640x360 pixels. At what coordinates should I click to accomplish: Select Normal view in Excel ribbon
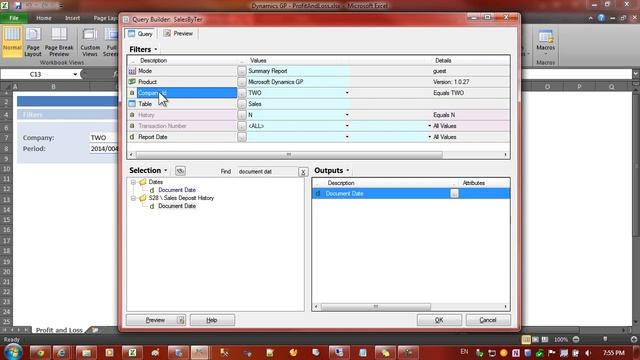12,41
